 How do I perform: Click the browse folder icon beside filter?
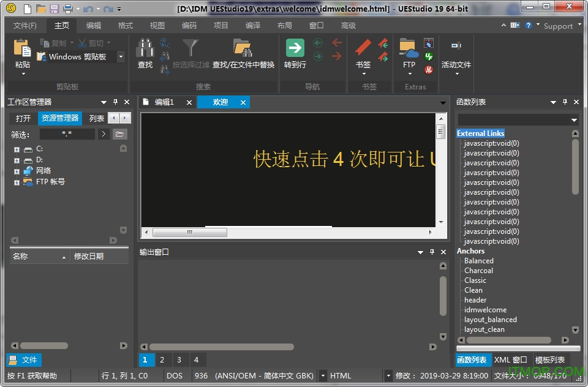pyautogui.click(x=119, y=134)
